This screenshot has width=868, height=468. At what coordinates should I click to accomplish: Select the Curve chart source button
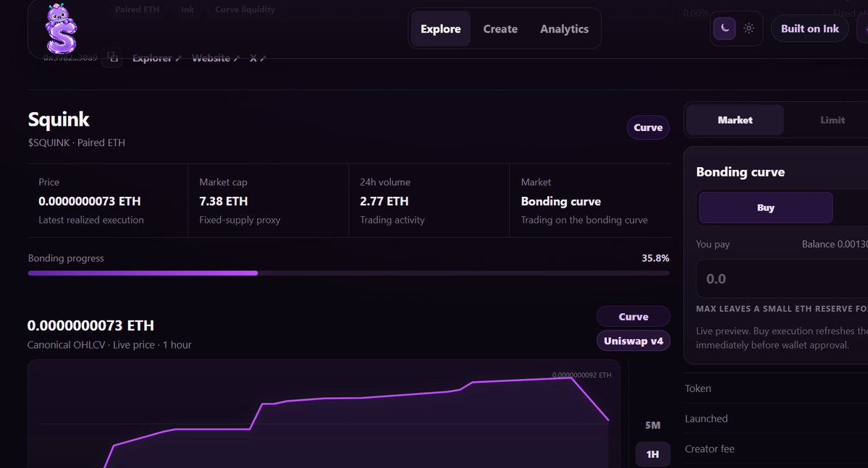[x=633, y=317]
